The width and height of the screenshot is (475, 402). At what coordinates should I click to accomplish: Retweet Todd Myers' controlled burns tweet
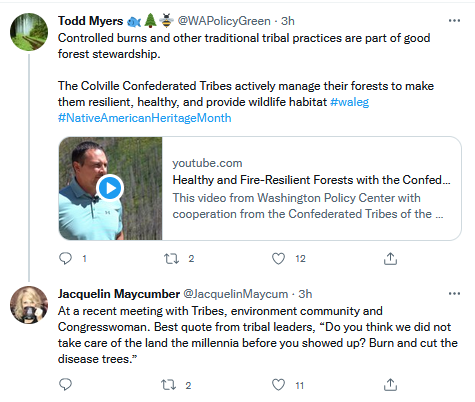click(172, 259)
